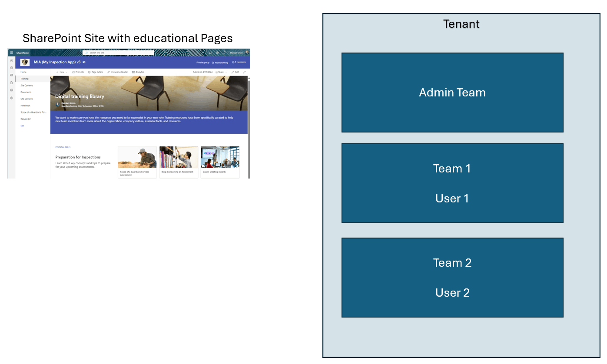Click the megaphone icon beside the site title
This screenshot has height=364, width=607.
[84, 62]
